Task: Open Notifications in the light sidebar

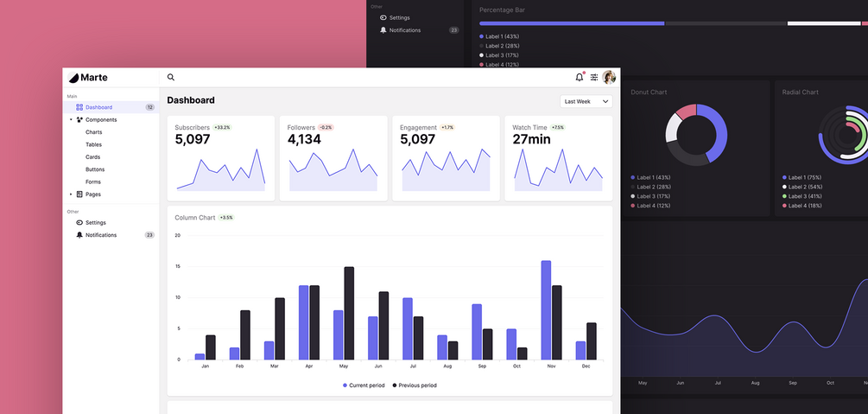Action: (101, 235)
